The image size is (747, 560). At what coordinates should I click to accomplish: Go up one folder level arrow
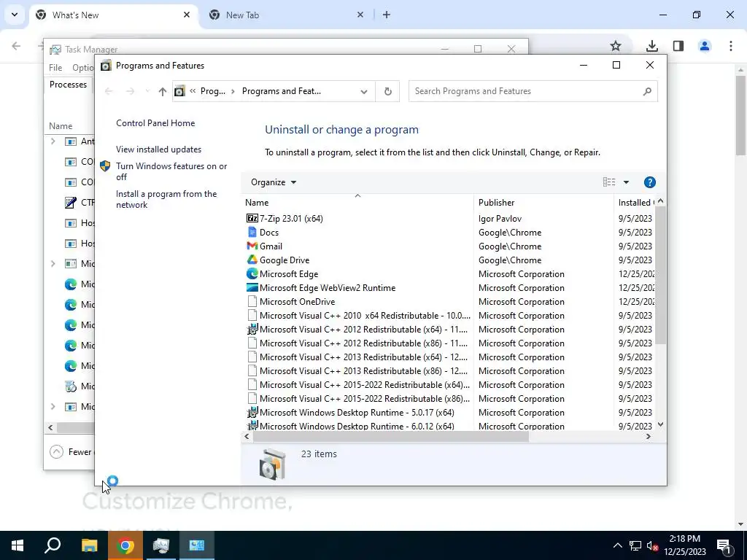pyautogui.click(x=163, y=91)
